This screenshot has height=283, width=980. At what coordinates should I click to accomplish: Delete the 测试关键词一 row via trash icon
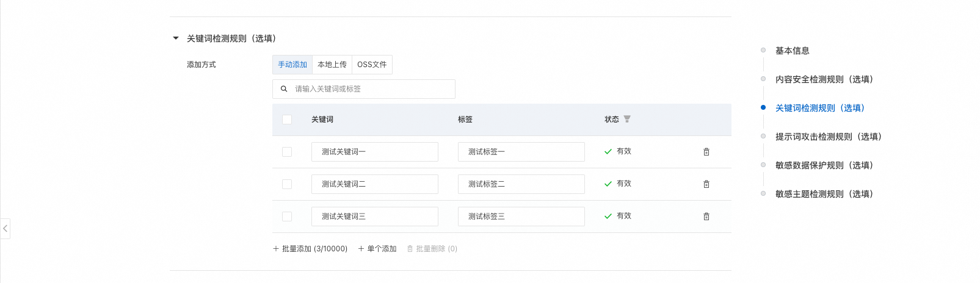click(706, 152)
